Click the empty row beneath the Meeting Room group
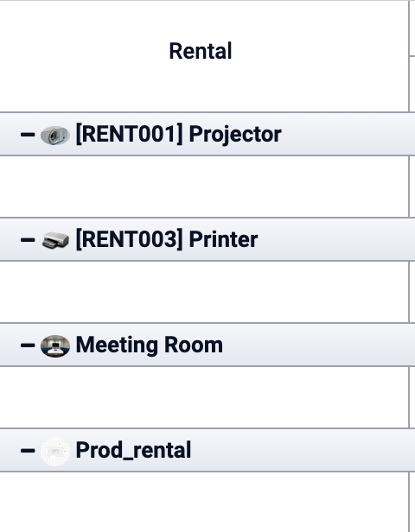Viewport: 415px width, 532px height. tap(204, 397)
